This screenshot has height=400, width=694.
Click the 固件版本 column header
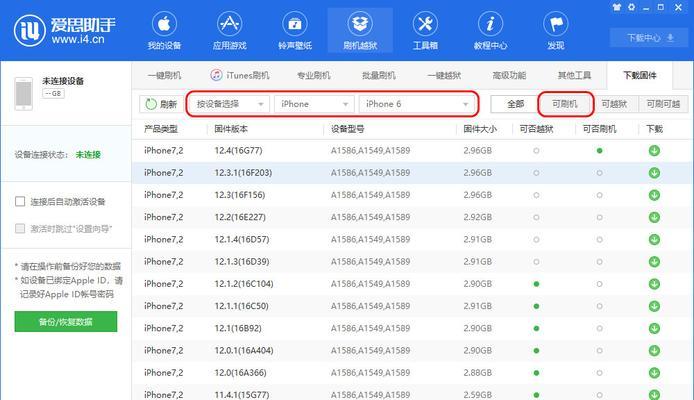pyautogui.click(x=231, y=129)
